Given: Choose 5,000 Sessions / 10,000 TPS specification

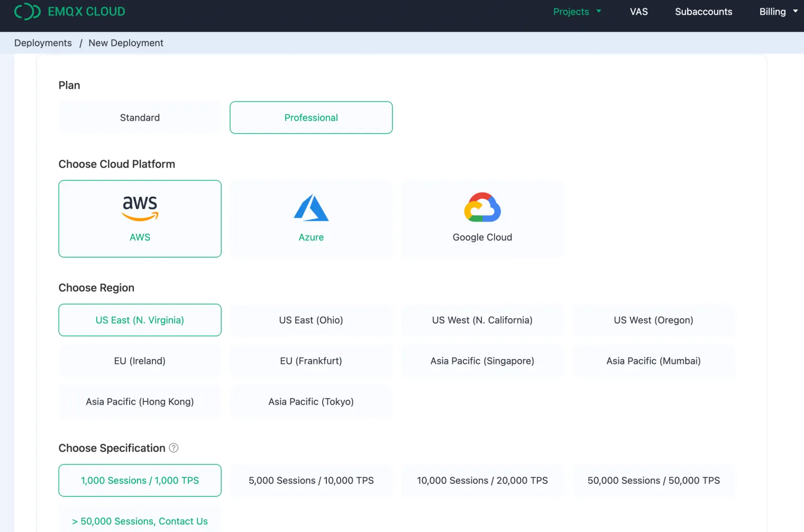Looking at the screenshot, I should (x=311, y=480).
